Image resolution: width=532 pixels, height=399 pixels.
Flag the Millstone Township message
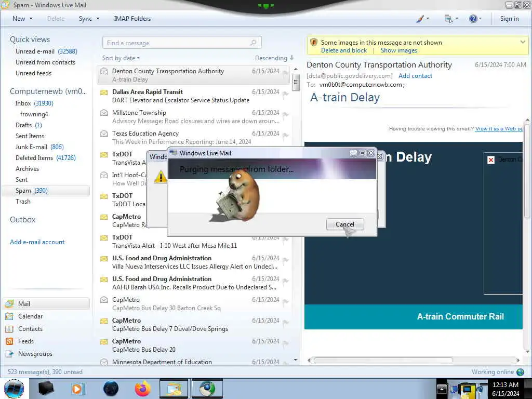pyautogui.click(x=285, y=115)
